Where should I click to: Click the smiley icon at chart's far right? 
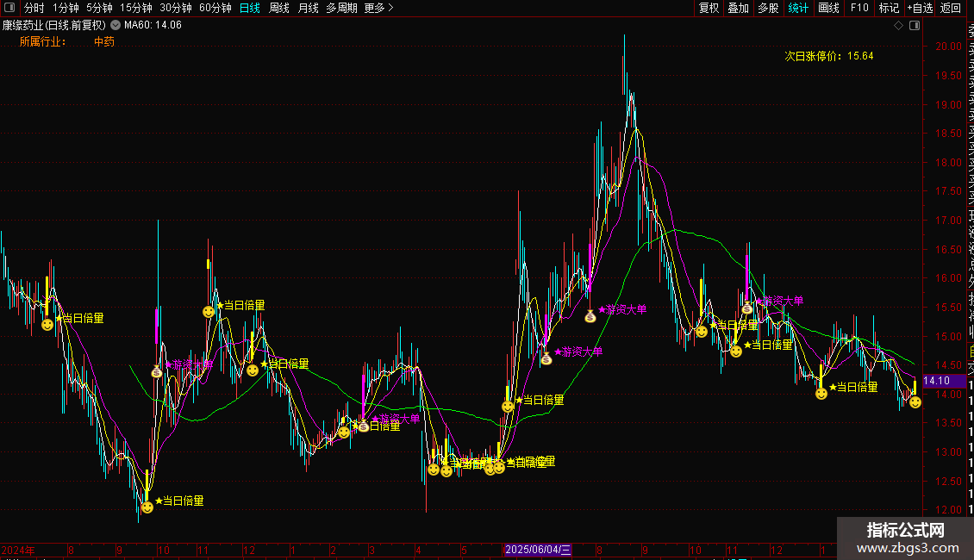pos(915,402)
